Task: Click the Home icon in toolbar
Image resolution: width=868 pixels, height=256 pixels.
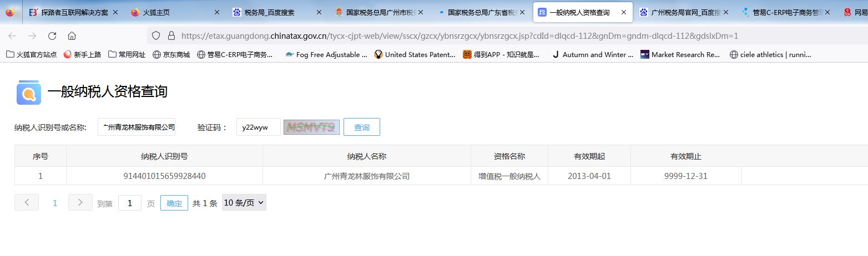Action: pyautogui.click(x=72, y=36)
